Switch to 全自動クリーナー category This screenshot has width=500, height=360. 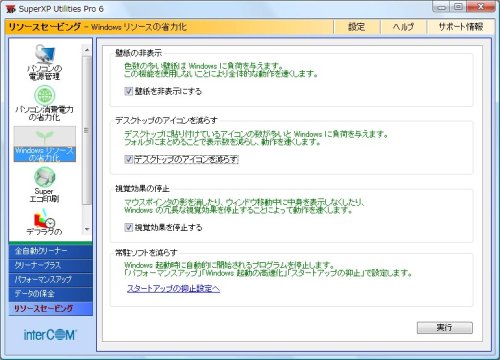coord(51,251)
